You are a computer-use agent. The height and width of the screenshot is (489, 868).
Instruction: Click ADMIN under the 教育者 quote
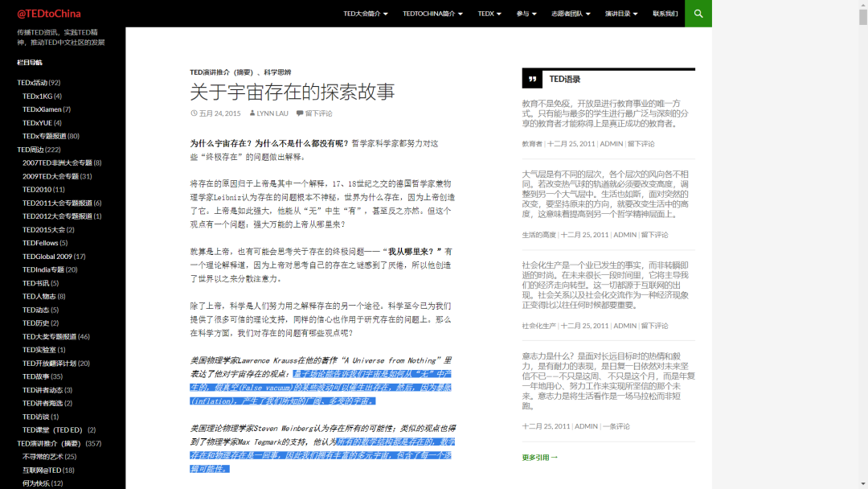tap(611, 144)
